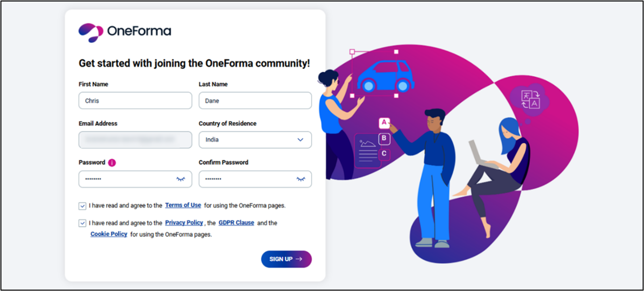Screen dimensions: 644x291
Task: Click the blue car illustration
Action: [x=384, y=76]
